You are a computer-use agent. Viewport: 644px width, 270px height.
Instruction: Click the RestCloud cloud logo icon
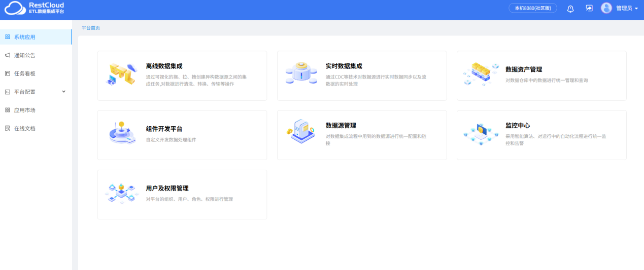pos(14,8)
